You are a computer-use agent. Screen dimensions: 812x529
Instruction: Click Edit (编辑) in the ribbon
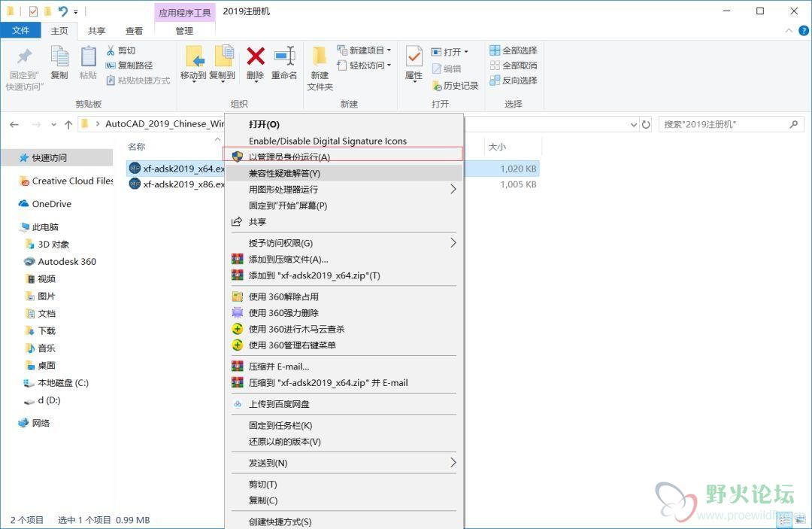pyautogui.click(x=447, y=68)
